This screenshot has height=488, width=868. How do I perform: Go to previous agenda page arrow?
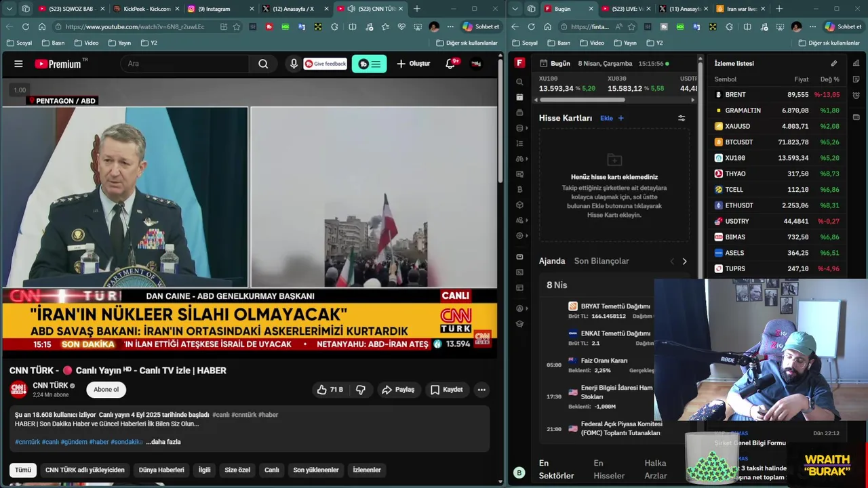pos(672,261)
